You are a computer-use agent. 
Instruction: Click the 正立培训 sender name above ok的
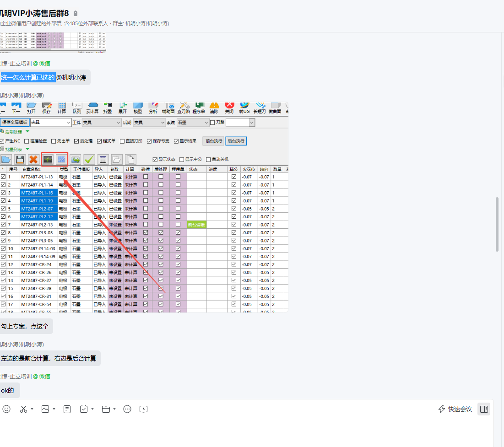tap(16, 376)
